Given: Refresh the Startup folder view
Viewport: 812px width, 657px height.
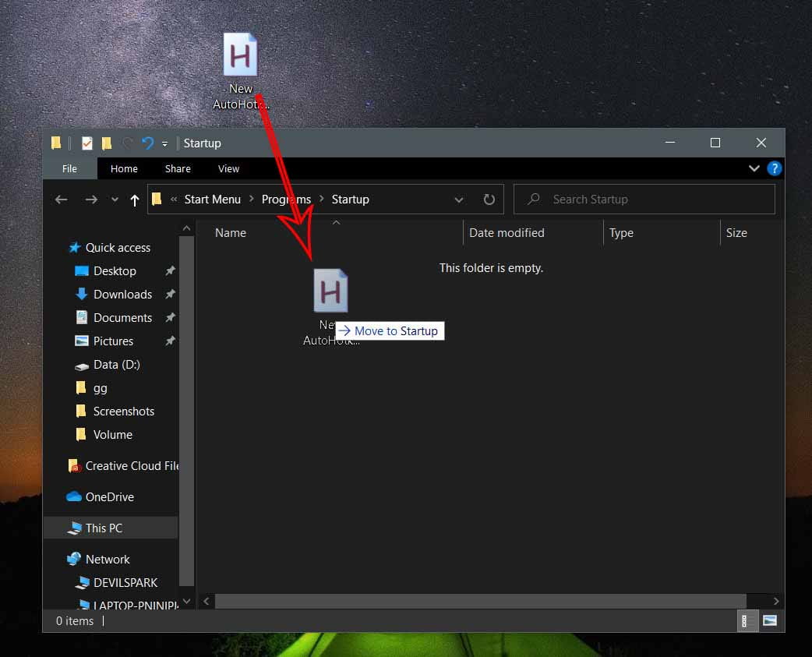Looking at the screenshot, I should (489, 199).
